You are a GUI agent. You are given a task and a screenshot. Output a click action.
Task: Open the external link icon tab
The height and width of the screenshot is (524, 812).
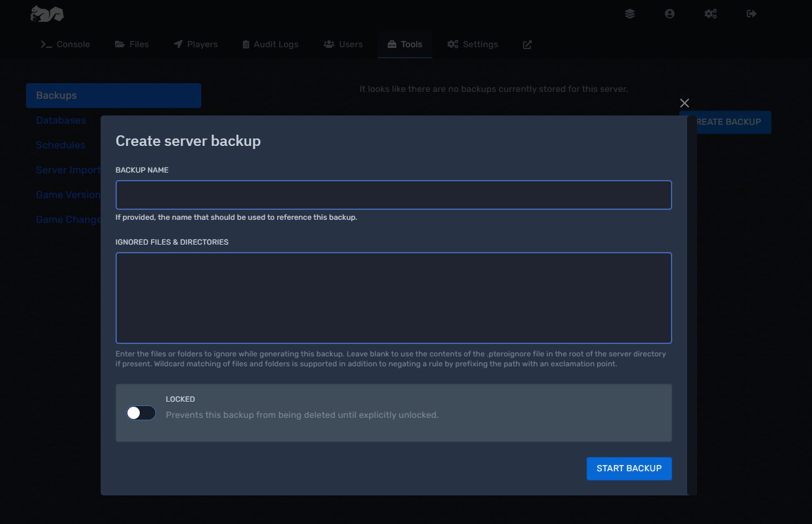click(527, 45)
